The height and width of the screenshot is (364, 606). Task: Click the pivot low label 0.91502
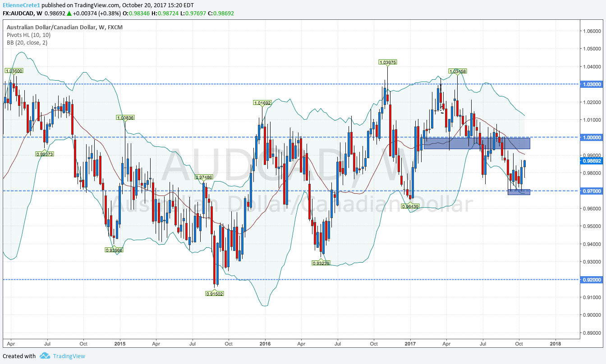coord(214,293)
